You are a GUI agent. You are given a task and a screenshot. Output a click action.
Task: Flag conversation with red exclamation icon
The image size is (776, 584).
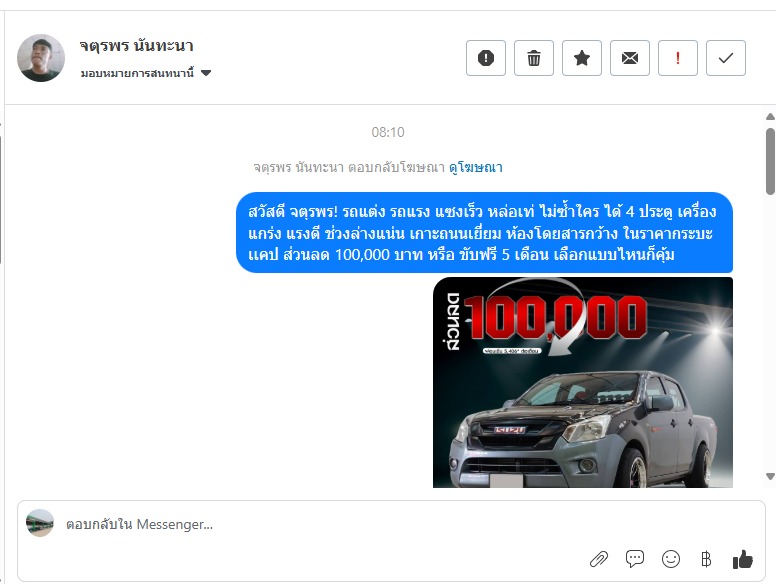(678, 58)
